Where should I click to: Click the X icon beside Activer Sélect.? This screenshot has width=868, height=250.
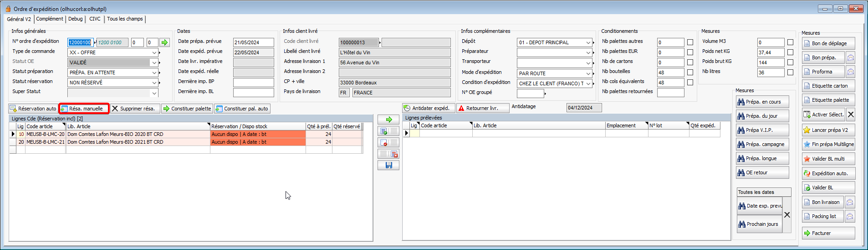click(851, 115)
